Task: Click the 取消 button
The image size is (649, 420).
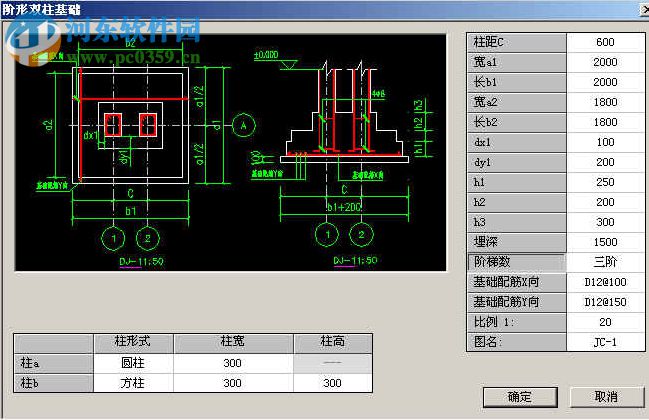Action: (606, 397)
